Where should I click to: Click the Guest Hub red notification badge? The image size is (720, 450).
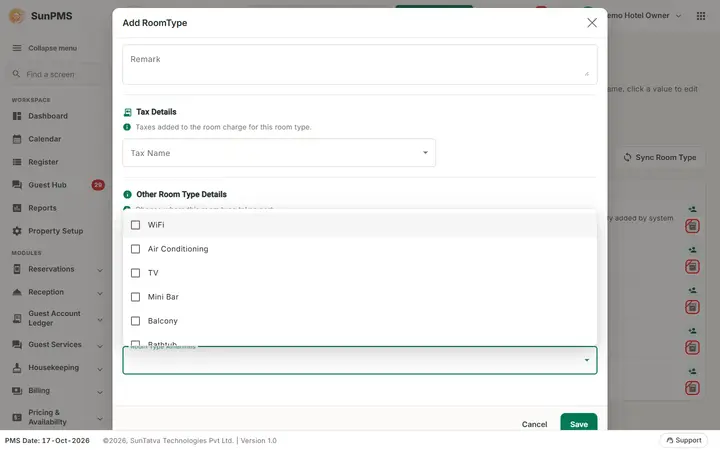98,185
